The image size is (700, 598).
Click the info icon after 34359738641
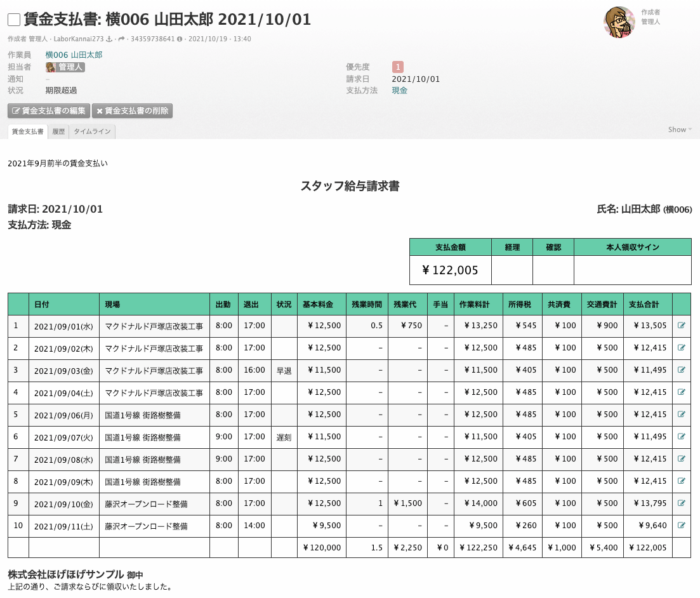point(180,39)
